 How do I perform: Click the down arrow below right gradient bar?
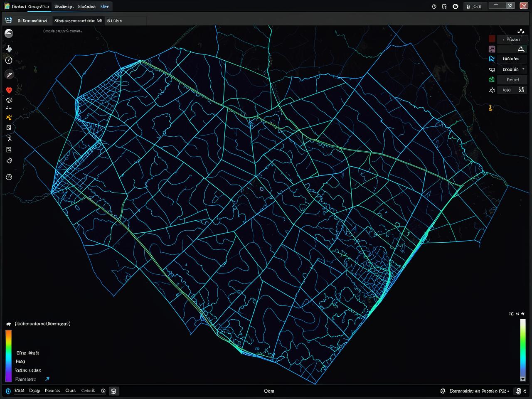pyautogui.click(x=523, y=379)
